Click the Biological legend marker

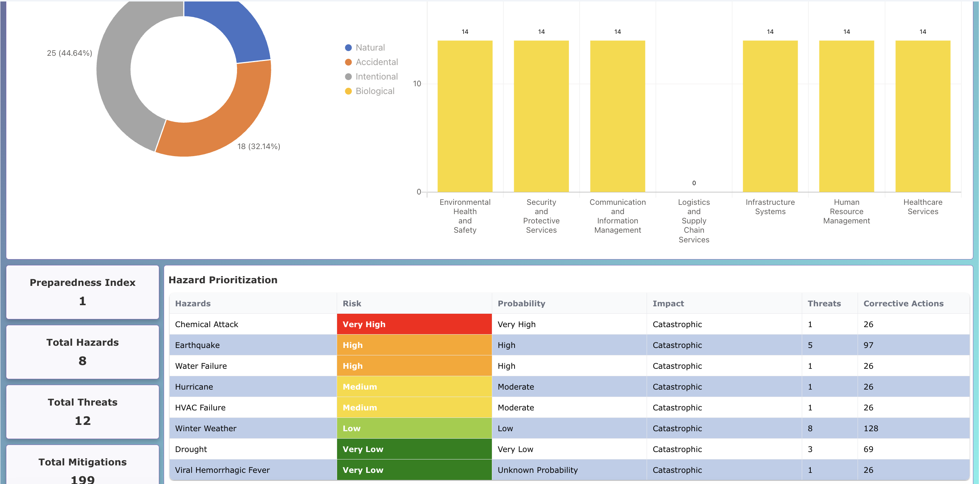[348, 91]
